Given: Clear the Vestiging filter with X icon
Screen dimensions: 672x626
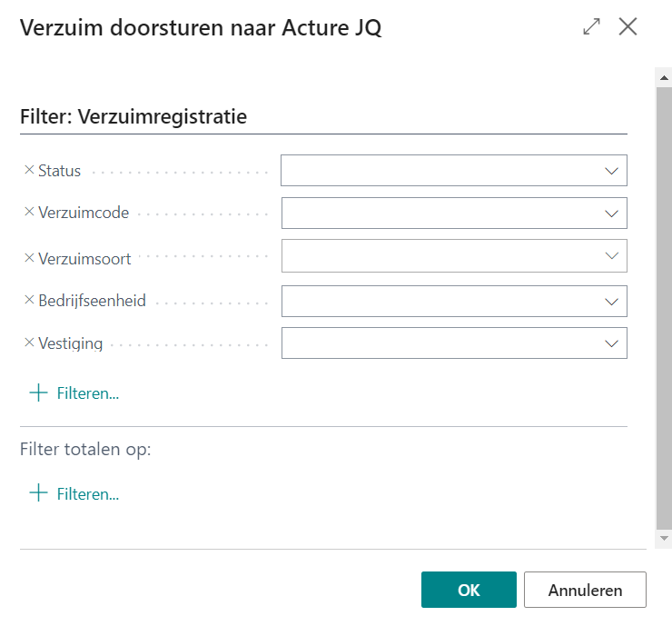Looking at the screenshot, I should click(28, 343).
